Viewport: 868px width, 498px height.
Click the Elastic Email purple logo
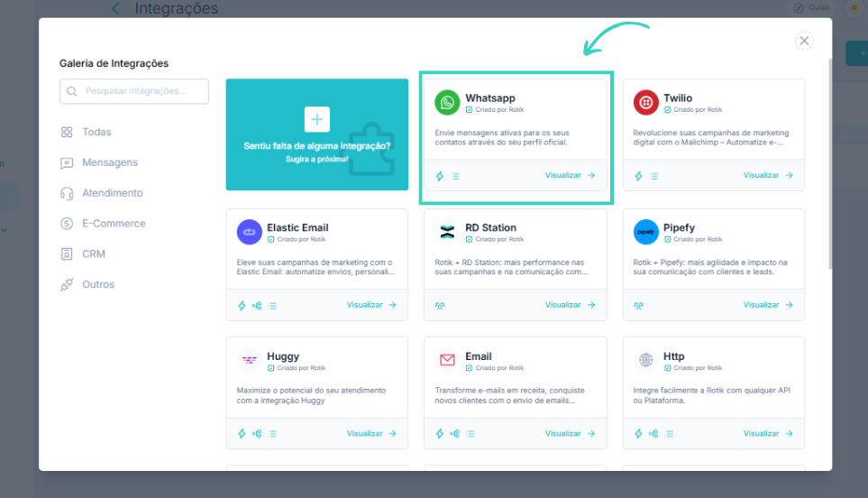tap(249, 232)
